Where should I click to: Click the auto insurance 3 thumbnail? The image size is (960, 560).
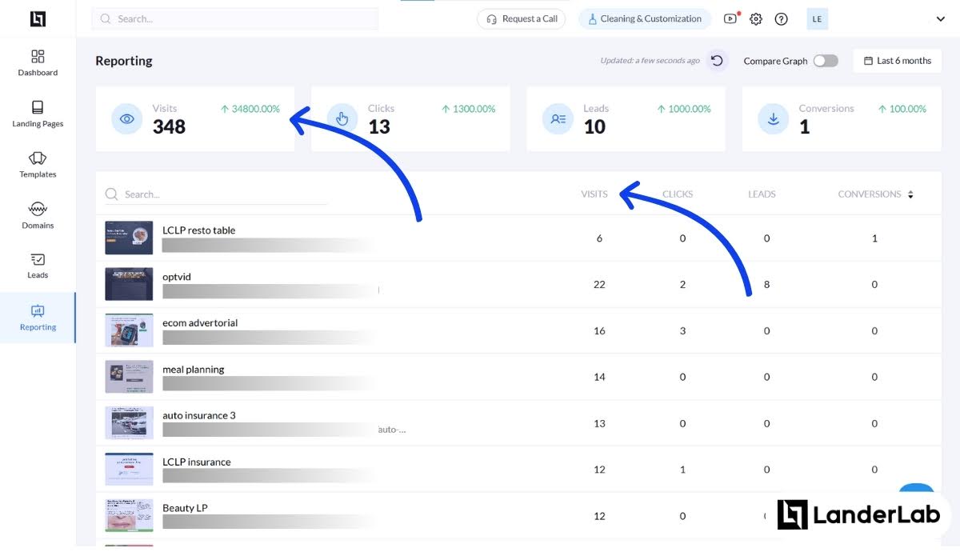(x=129, y=423)
